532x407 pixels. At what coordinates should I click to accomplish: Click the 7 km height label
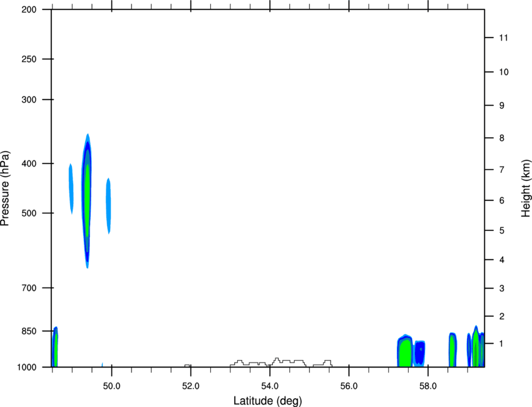pyautogui.click(x=502, y=170)
